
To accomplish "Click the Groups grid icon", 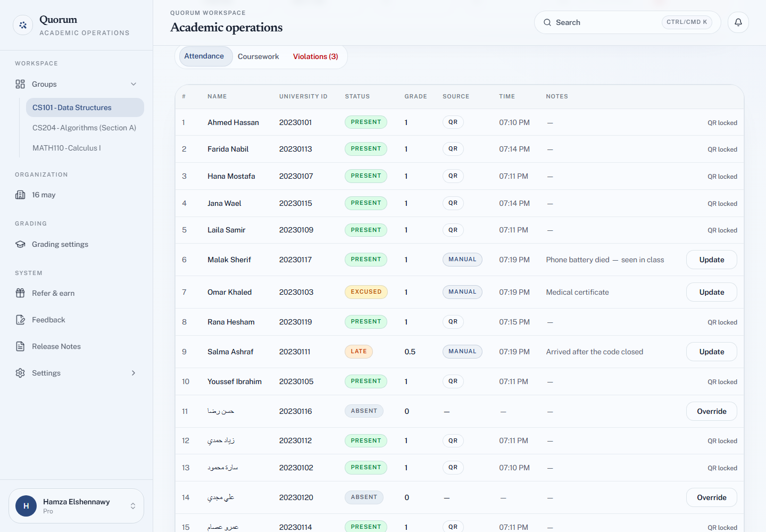I will pyautogui.click(x=20, y=84).
